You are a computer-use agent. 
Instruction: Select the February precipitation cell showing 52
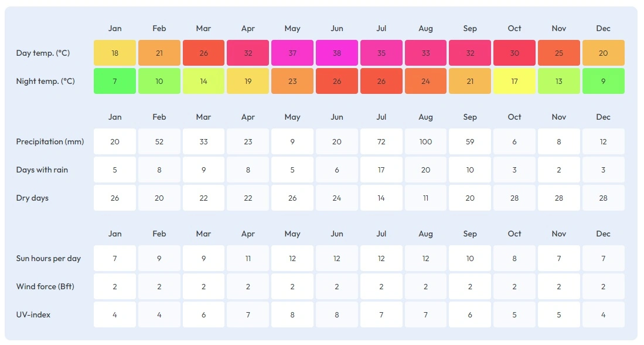[159, 141]
